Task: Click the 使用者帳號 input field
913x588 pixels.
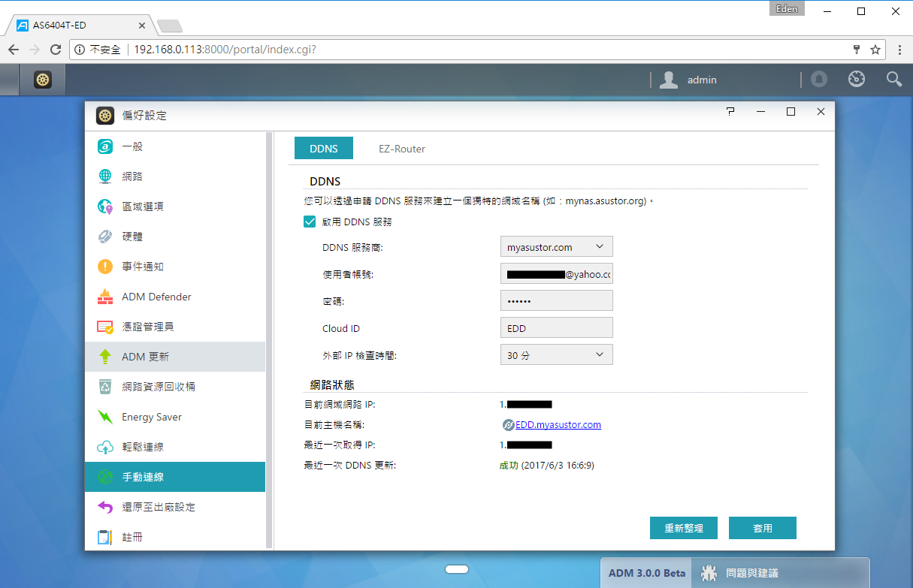Action: click(557, 274)
